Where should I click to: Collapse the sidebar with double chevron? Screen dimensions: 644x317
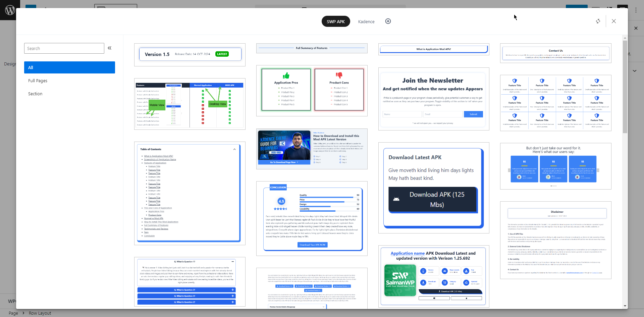[110, 48]
